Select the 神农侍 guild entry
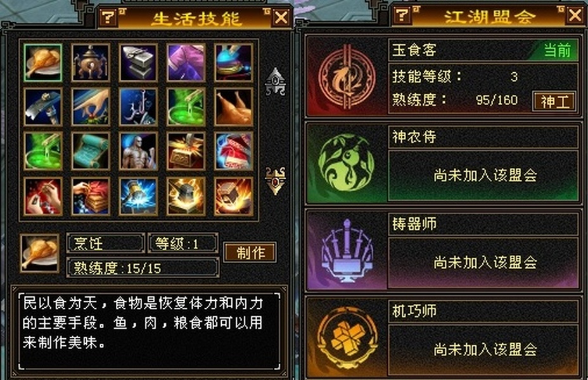588x380 pixels. 443,163
